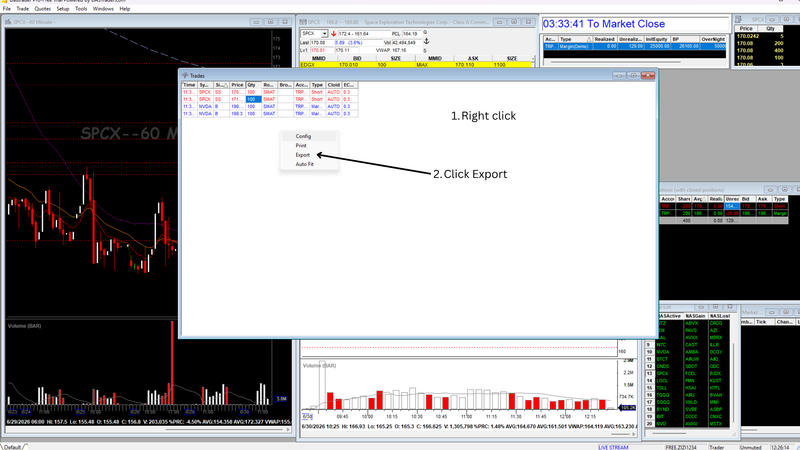Click the dollar sign icon in montage

pos(425,51)
